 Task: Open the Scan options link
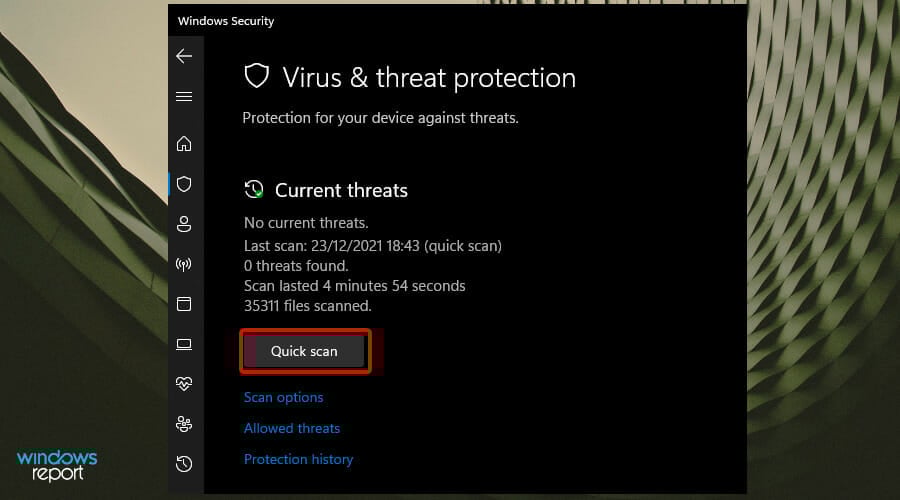(x=284, y=397)
